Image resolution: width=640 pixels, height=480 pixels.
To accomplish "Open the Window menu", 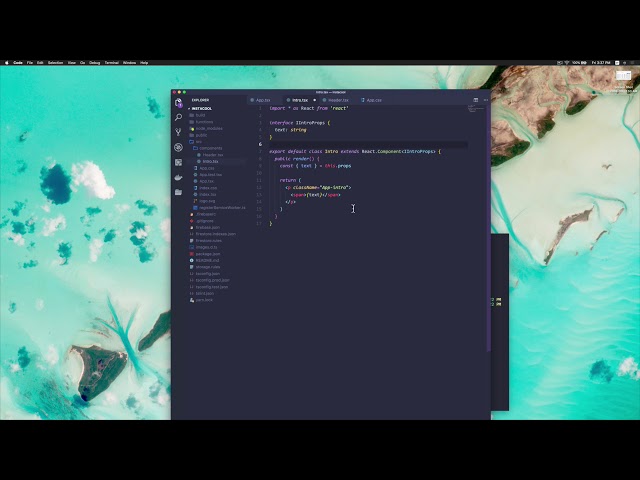I will (x=129, y=63).
